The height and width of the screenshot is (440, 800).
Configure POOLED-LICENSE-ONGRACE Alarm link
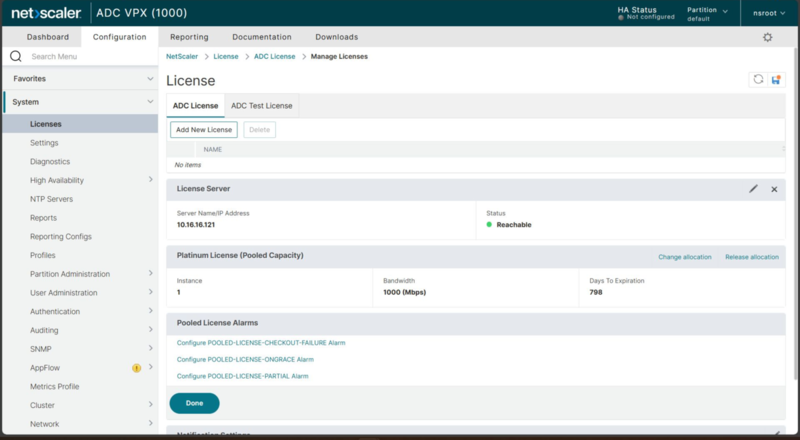tap(245, 359)
